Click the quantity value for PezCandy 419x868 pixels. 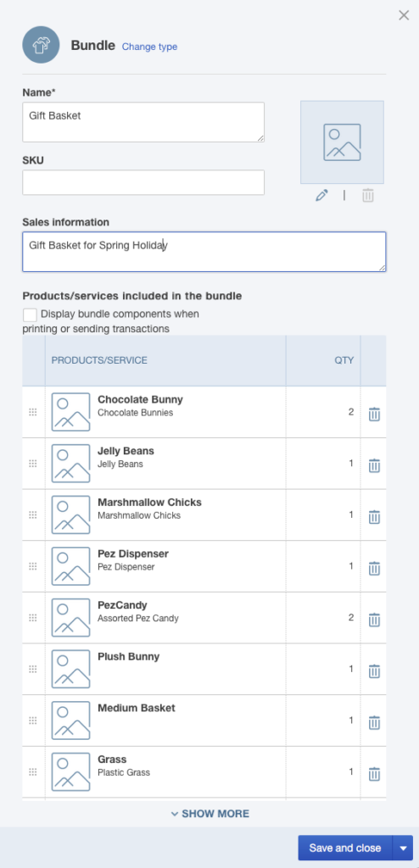[351, 617]
